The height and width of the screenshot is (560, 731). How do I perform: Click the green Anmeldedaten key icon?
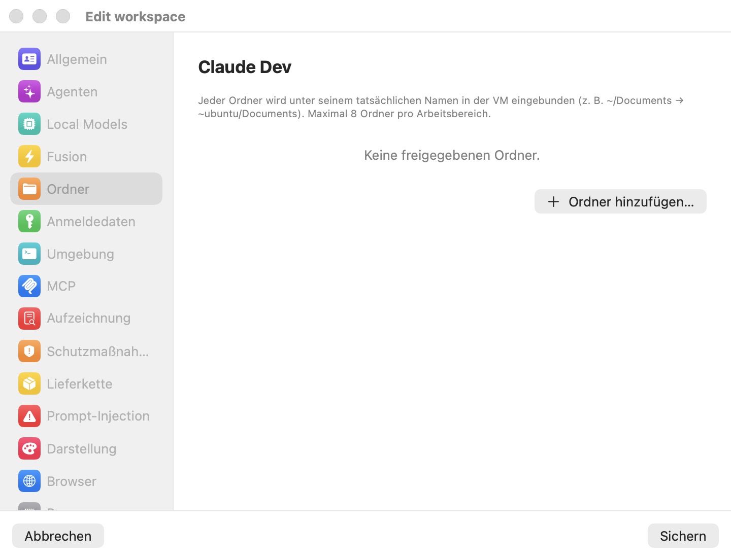click(x=29, y=222)
